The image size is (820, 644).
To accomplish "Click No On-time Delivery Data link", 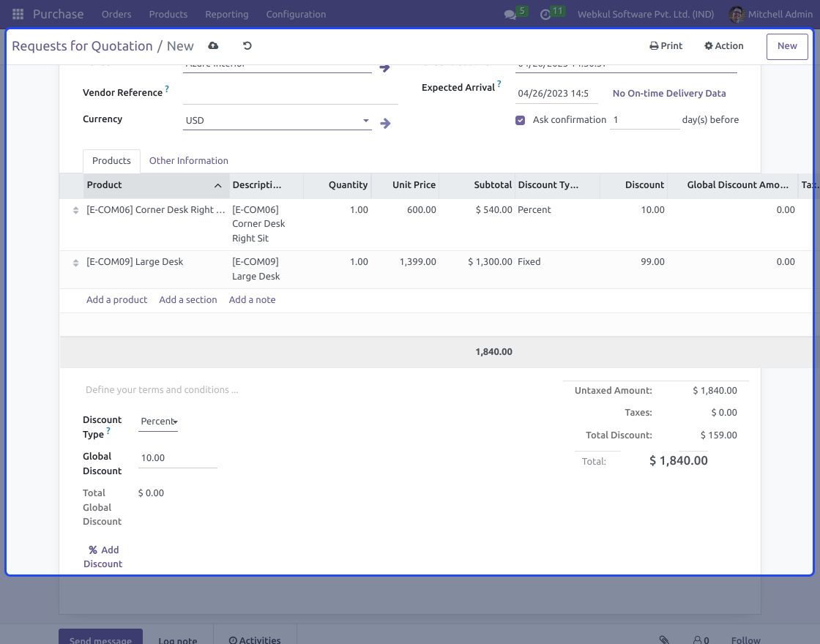I will coord(669,94).
